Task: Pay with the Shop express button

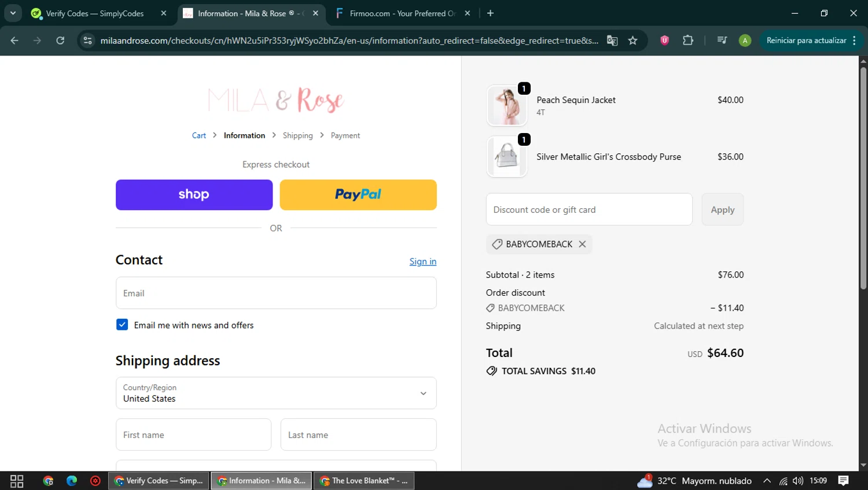Action: pos(194,195)
